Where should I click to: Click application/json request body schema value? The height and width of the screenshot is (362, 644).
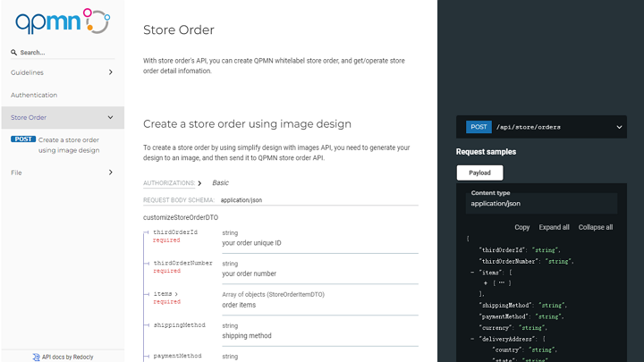tap(241, 200)
